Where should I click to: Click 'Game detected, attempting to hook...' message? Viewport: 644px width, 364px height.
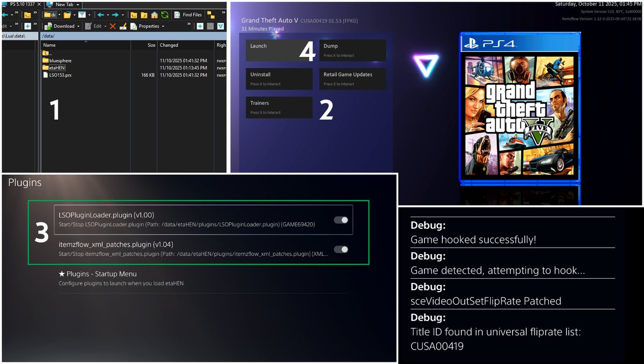point(497,270)
